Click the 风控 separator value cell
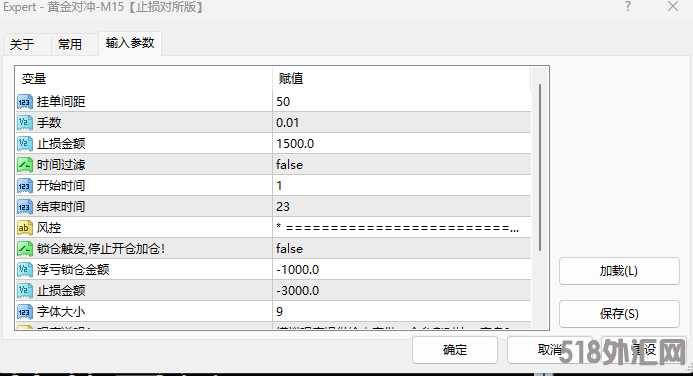 [x=402, y=228]
